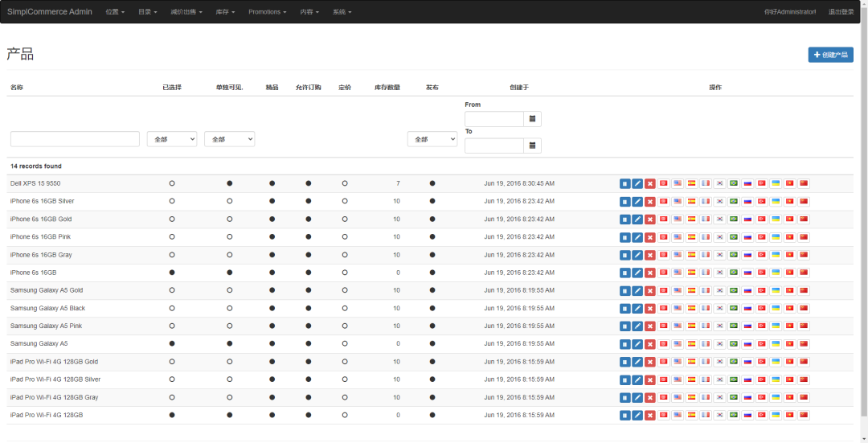Click the product name search field

(x=75, y=139)
